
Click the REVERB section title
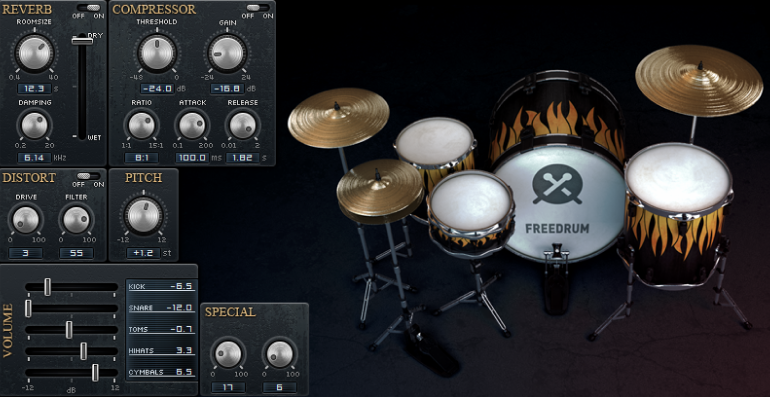point(27,9)
